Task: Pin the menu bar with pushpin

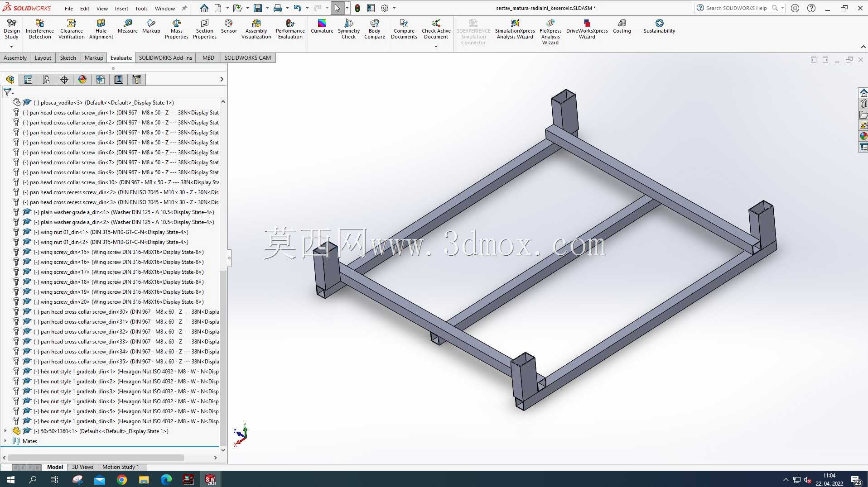Action: coord(184,8)
